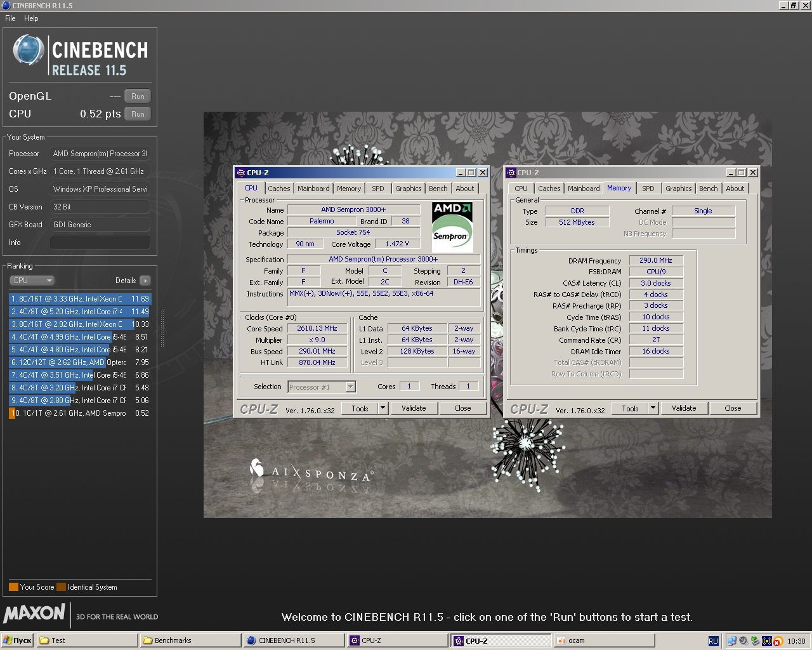The height and width of the screenshot is (650, 812).
Task: Click the HT Link value 870.04 MHz
Action: [317, 362]
